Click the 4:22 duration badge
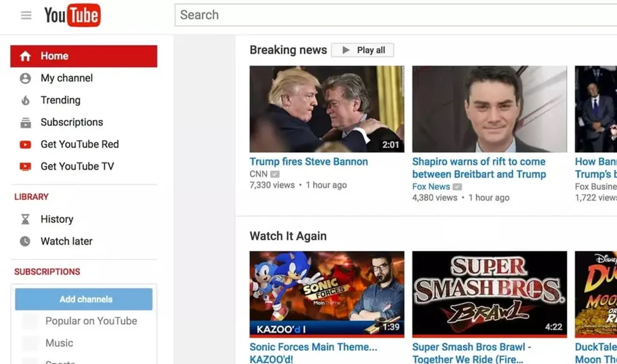Viewport: 617px width, 364px height. (554, 327)
